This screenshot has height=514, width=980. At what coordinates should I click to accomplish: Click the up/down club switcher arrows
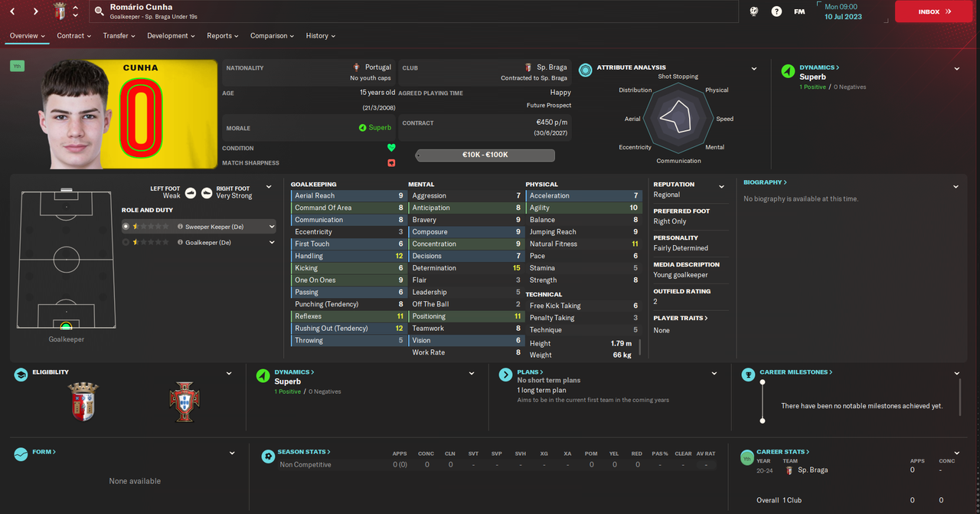75,11
